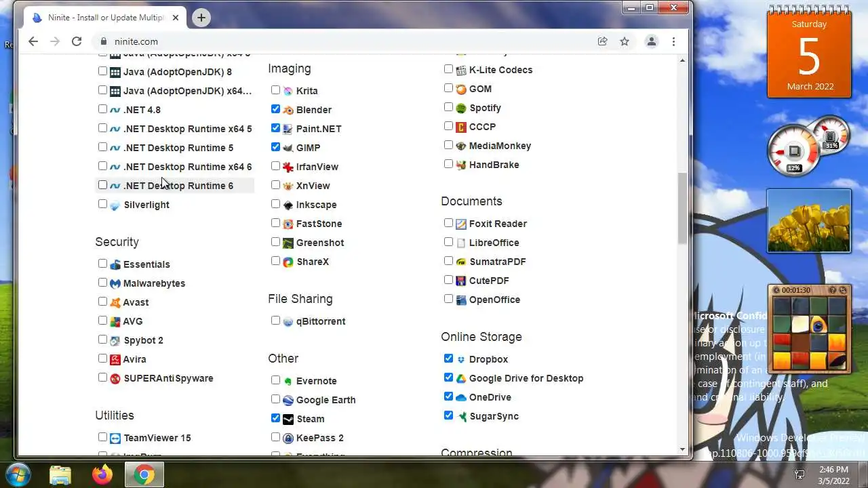This screenshot has width=868, height=488.
Task: Uncheck the Paint.NET checkbox
Action: click(275, 128)
